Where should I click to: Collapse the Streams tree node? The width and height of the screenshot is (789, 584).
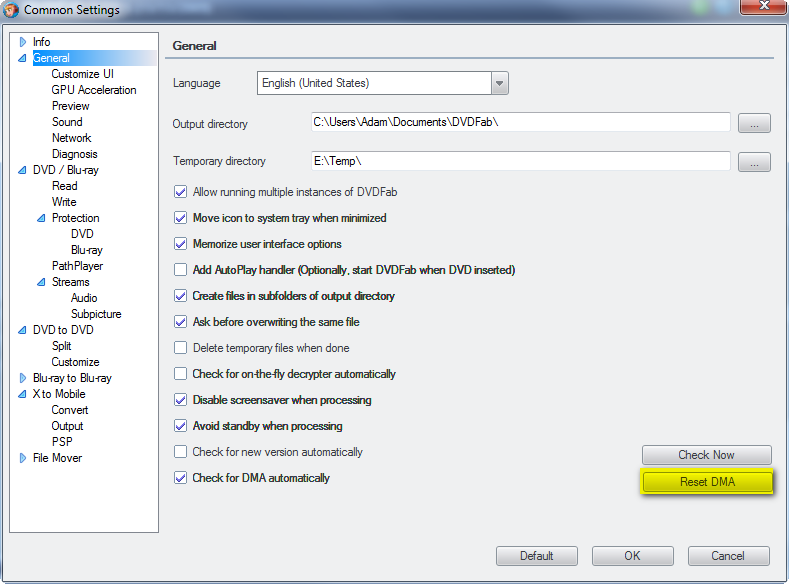point(41,282)
